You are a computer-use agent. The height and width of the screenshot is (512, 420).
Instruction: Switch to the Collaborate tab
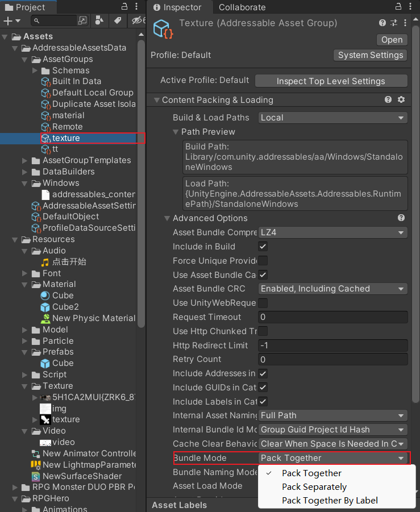242,7
